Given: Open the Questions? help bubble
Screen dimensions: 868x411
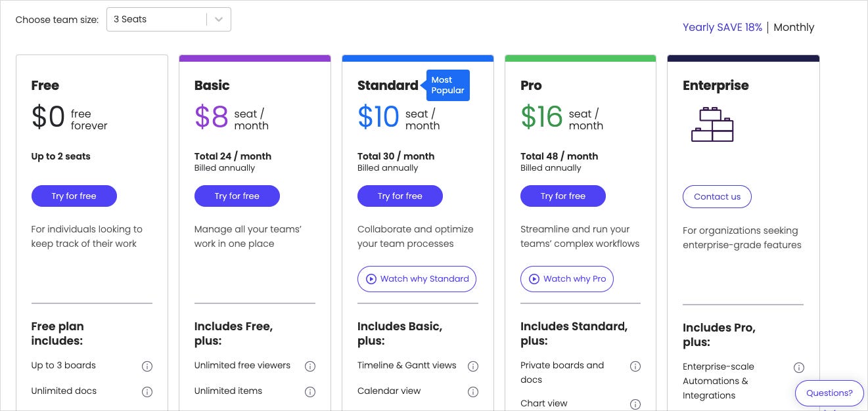Looking at the screenshot, I should (829, 393).
